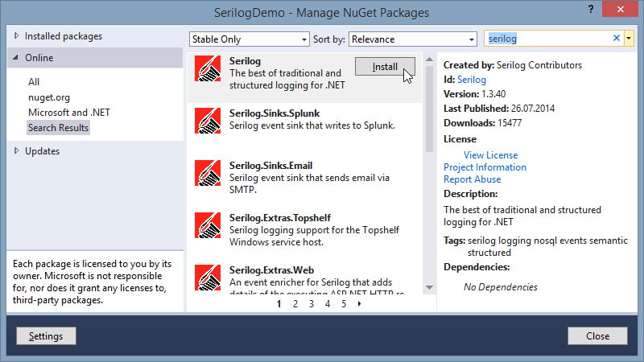Install the Serilog package
Viewport: 644px width, 362px height.
pyautogui.click(x=385, y=67)
